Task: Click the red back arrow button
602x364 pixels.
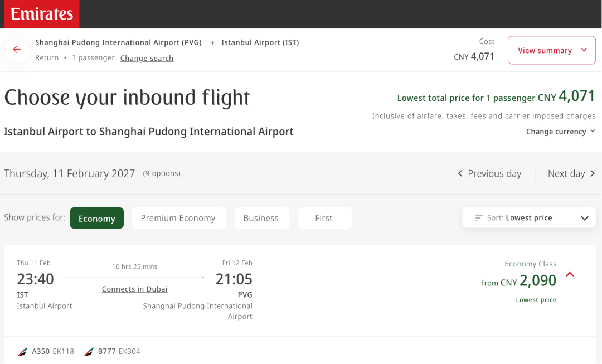Action: (x=17, y=50)
